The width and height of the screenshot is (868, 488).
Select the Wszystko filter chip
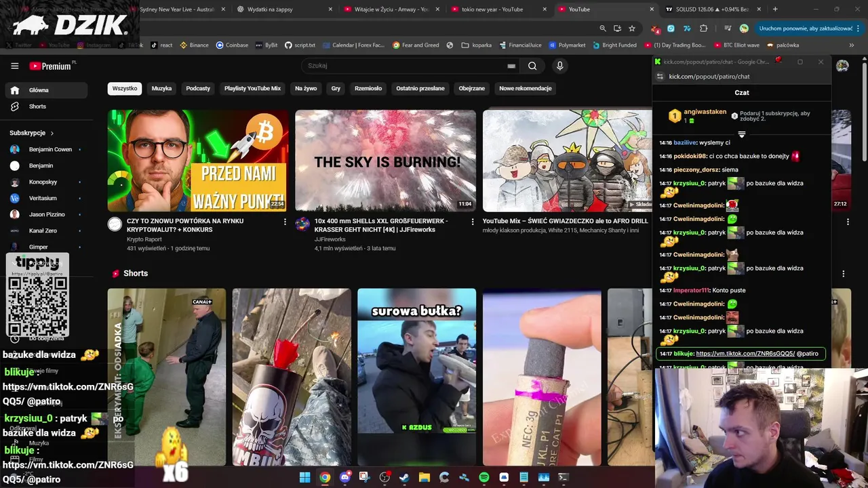(125, 88)
